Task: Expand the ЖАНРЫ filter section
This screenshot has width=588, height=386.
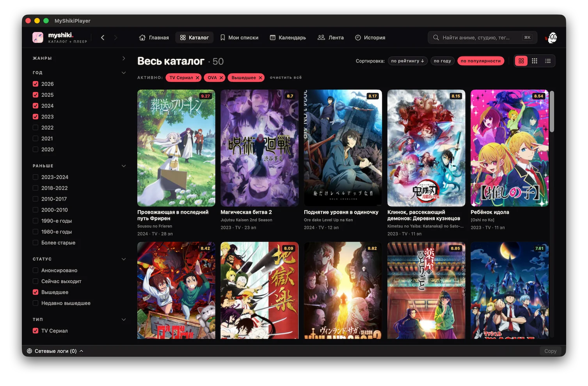Action: click(124, 58)
